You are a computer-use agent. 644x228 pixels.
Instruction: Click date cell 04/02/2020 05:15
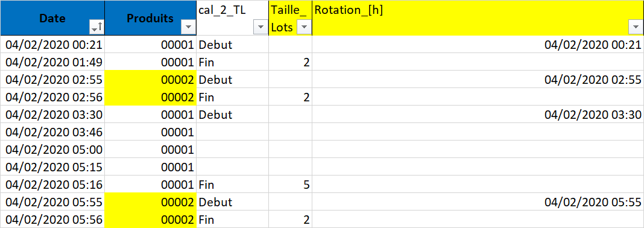tap(52, 167)
